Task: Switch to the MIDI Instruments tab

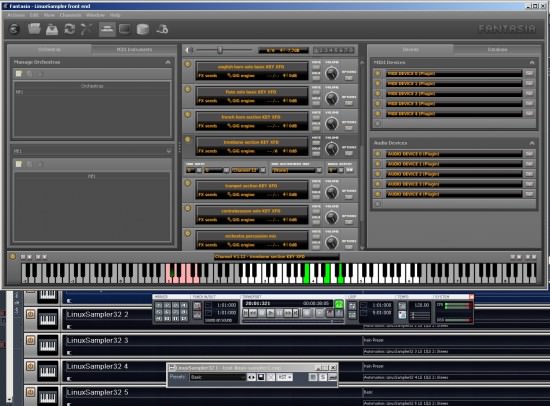Action: point(134,49)
